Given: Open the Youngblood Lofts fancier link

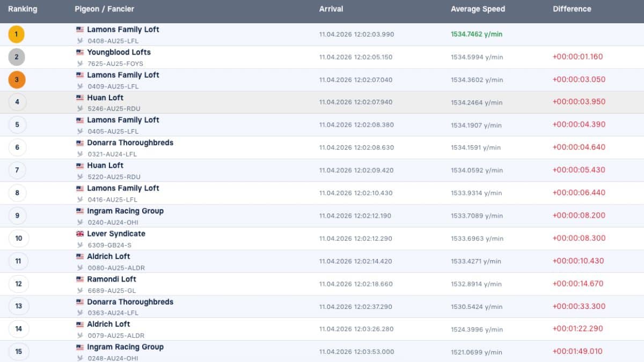Looking at the screenshot, I should (119, 53).
